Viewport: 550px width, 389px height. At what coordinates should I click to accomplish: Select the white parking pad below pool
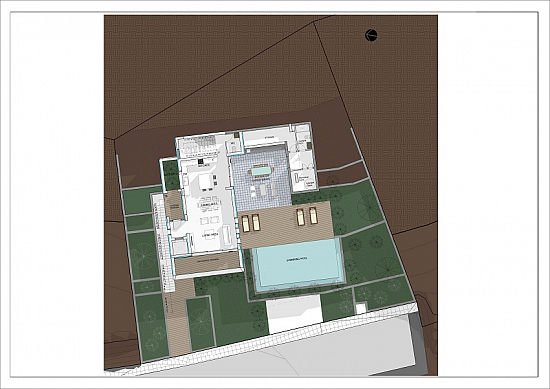[294, 314]
